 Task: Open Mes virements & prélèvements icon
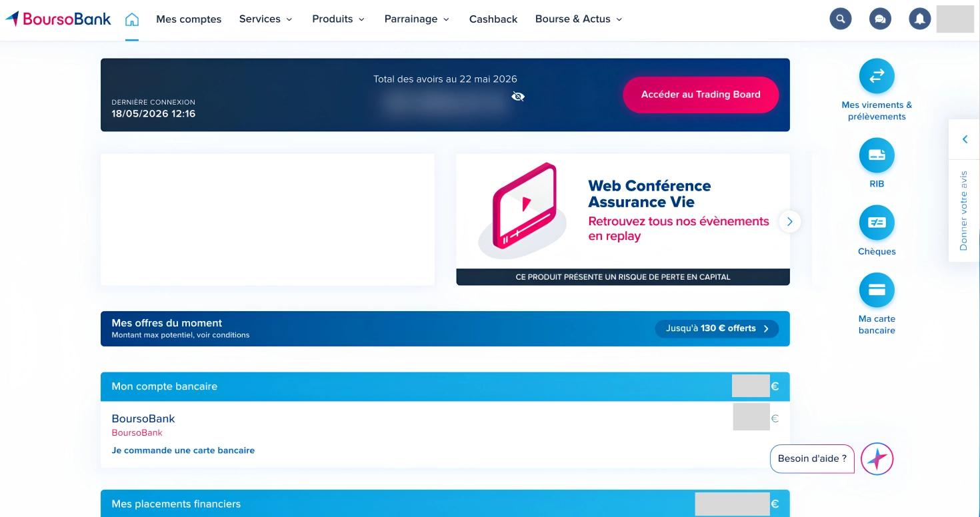point(877,76)
